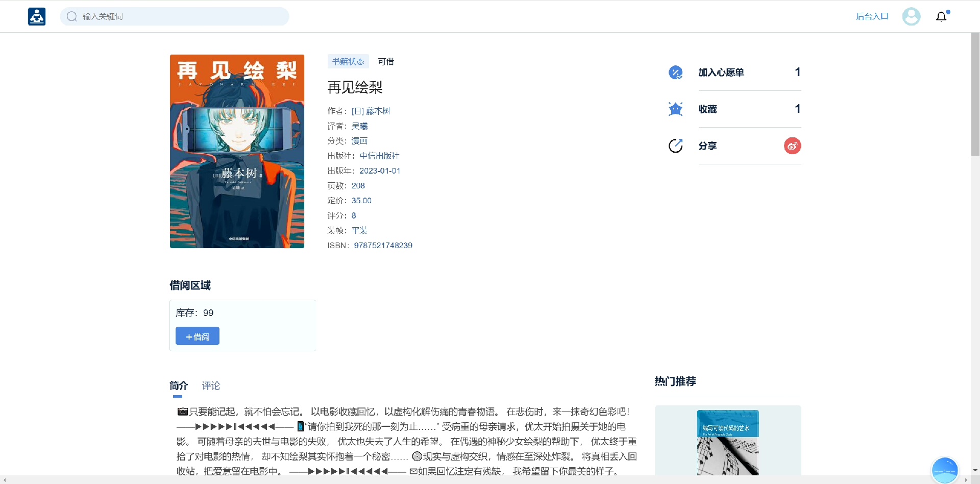Open the 后台入口 admin link
This screenshot has height=484, width=980.
872,16
